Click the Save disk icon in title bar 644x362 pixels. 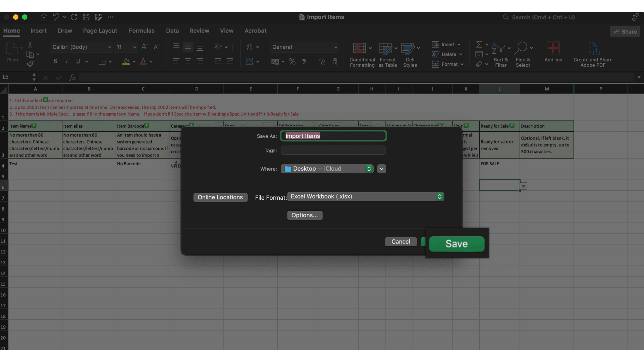pyautogui.click(x=86, y=17)
